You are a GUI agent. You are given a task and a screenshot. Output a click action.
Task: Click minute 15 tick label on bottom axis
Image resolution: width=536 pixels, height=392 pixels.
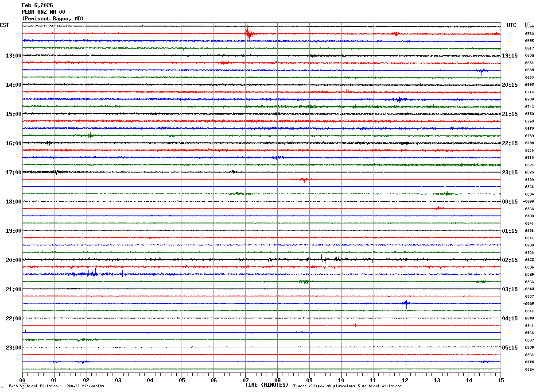(500, 380)
